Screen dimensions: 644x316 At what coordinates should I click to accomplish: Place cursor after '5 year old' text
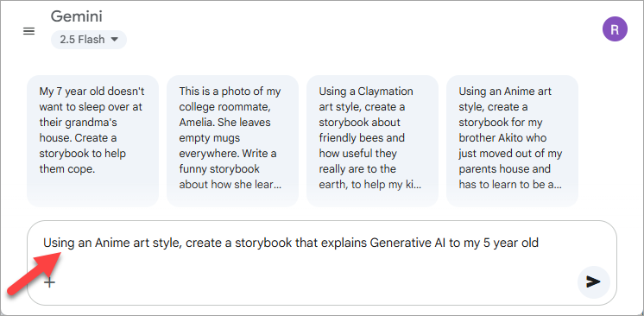[x=540, y=243]
